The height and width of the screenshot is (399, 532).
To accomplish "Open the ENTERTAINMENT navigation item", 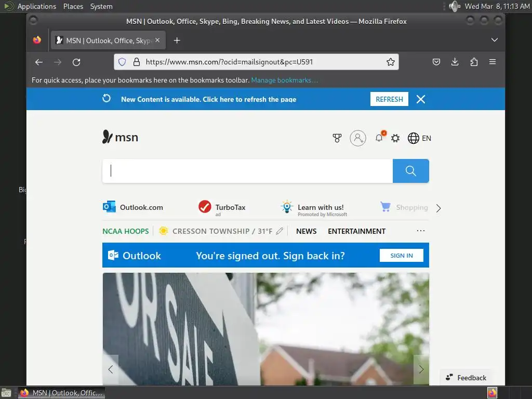I will click(356, 231).
